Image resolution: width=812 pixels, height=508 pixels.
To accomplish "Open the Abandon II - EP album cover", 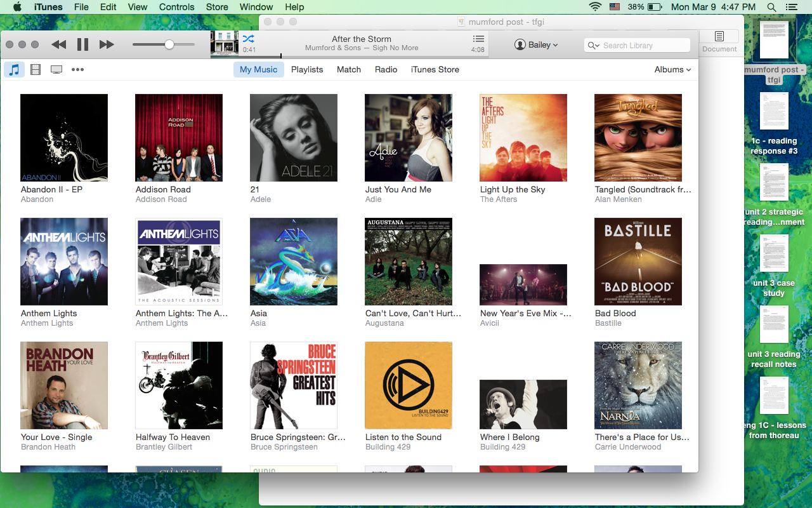I will (64, 138).
